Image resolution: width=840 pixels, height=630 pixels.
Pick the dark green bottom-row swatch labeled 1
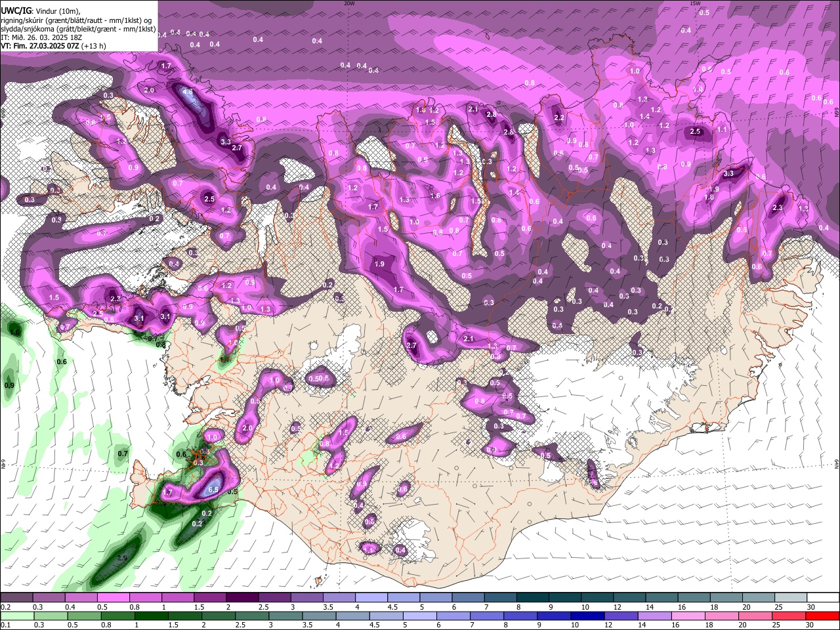[151, 616]
